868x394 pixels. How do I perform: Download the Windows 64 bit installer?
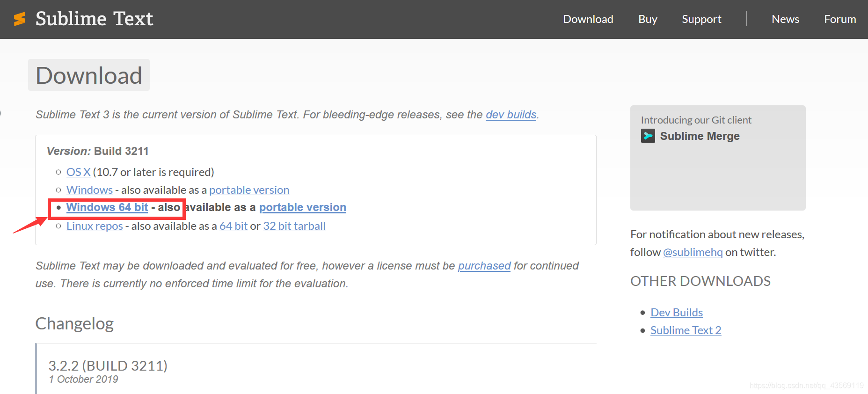tap(107, 207)
